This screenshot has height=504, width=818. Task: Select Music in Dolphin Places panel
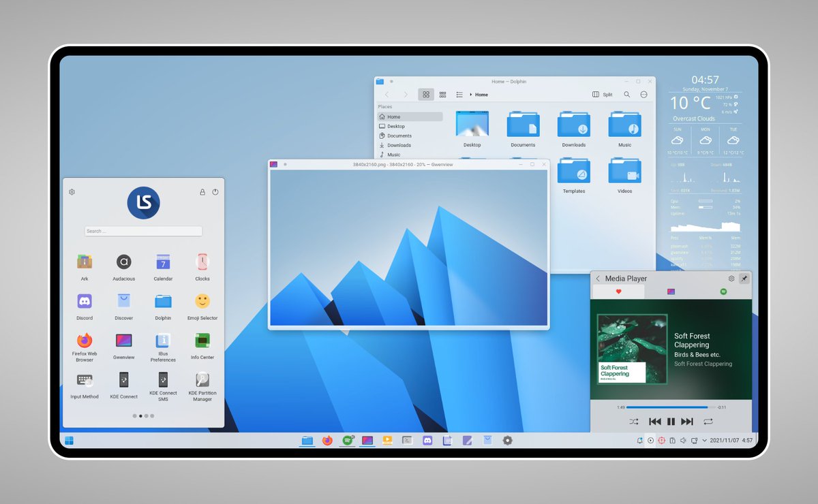[410, 155]
